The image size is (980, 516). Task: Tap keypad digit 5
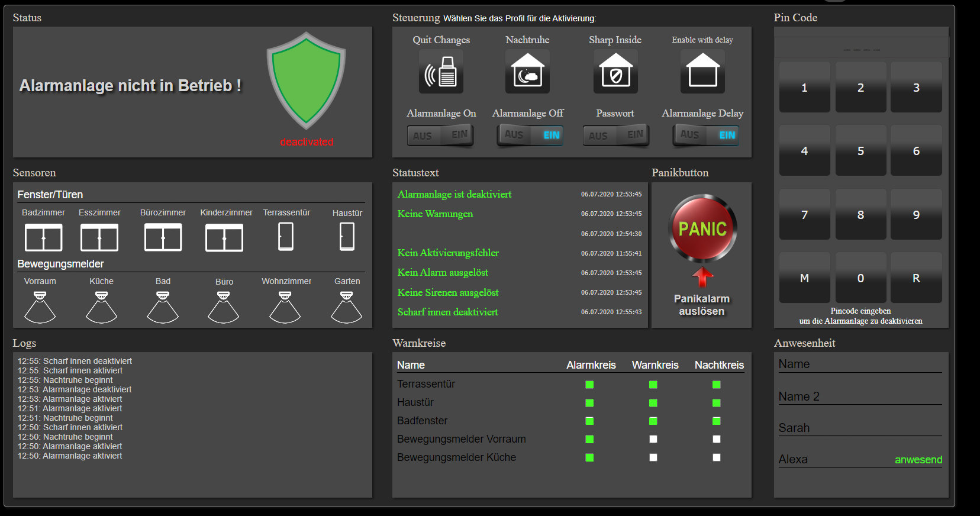tap(860, 150)
